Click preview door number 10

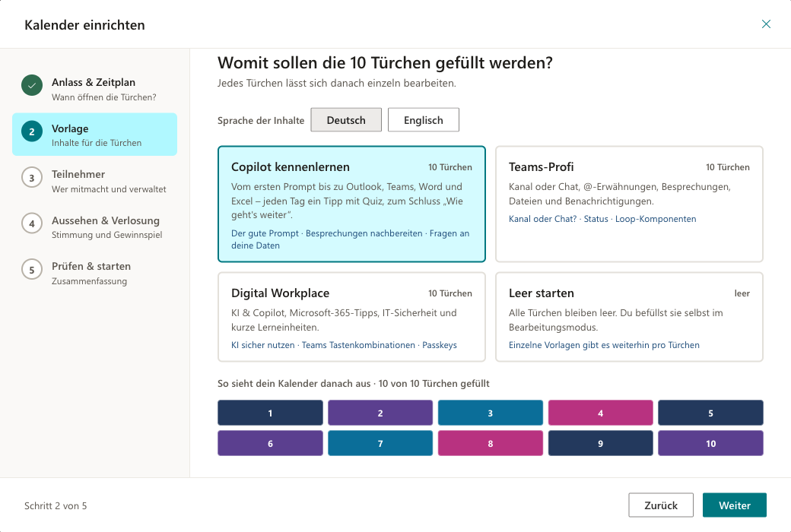(x=711, y=443)
